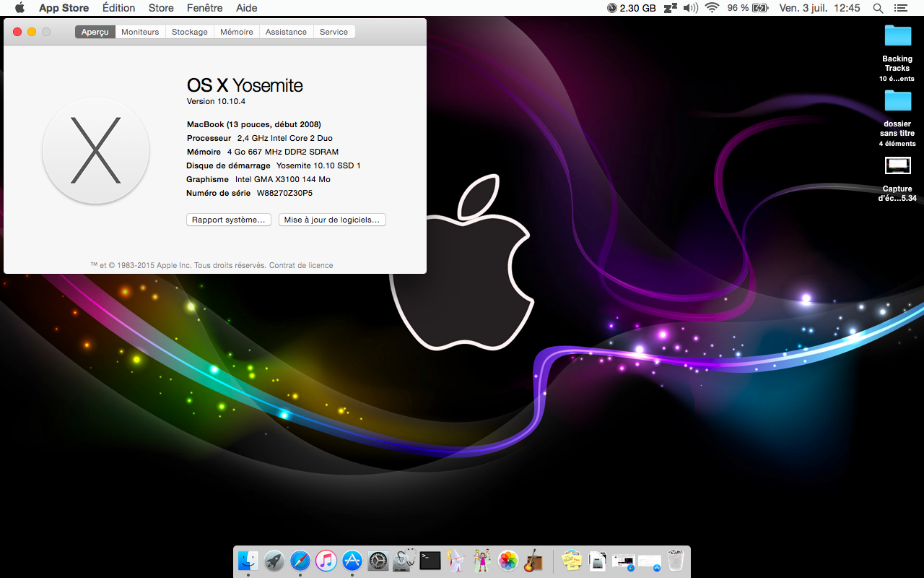
Task: Open the Trash in the Dock
Action: tap(676, 561)
